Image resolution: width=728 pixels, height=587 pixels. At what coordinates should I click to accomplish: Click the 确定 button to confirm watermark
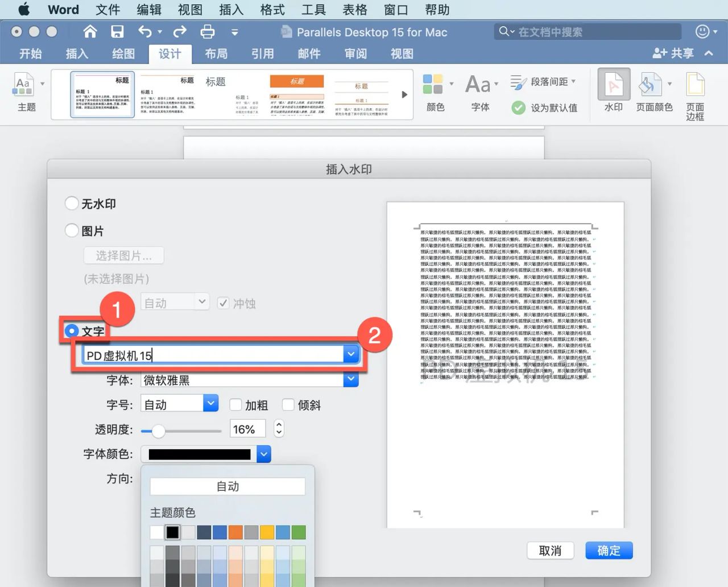[x=609, y=550]
